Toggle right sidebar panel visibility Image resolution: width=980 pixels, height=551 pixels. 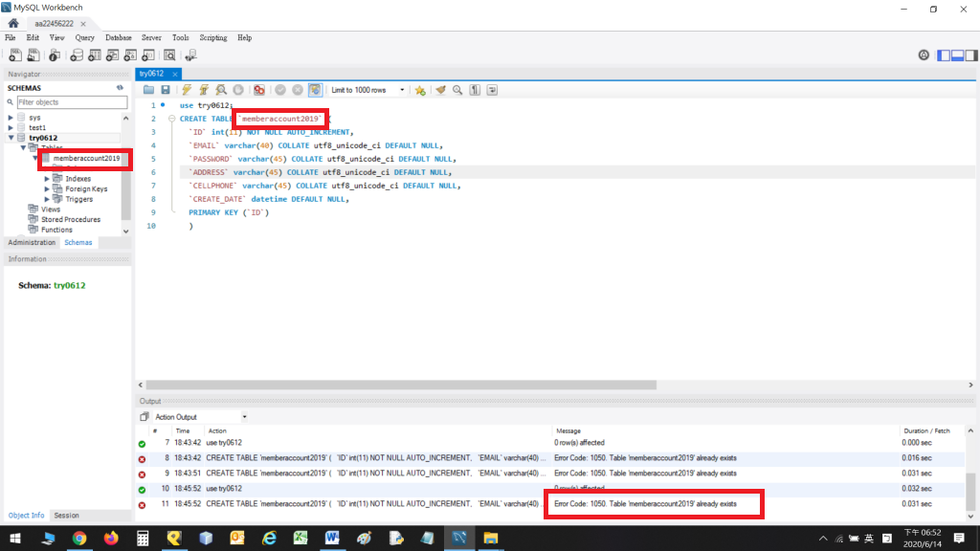point(971,55)
